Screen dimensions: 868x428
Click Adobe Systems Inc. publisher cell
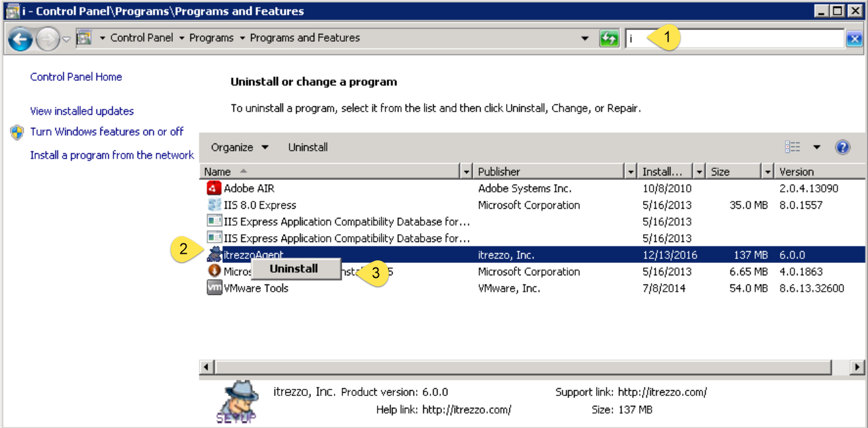coord(525,189)
